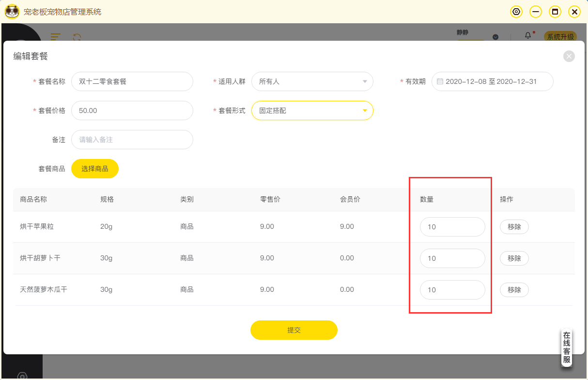Image resolution: width=588 pixels, height=380 pixels.
Task: Remove 烘干苹果粒 with 移除 button
Action: click(x=514, y=227)
